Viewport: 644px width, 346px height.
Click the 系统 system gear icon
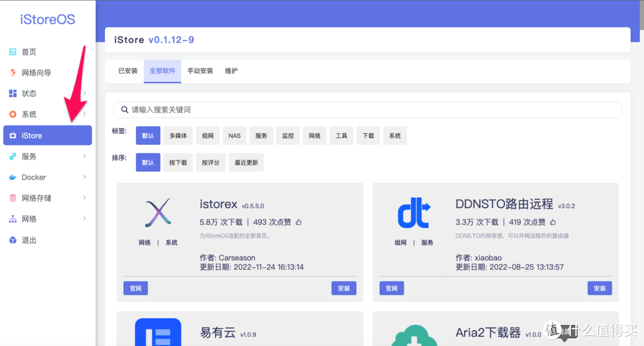click(x=14, y=114)
